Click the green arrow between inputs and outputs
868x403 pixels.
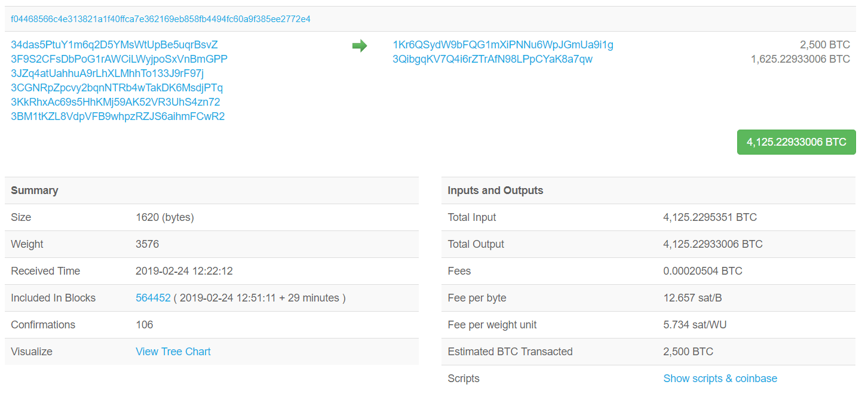(x=360, y=45)
